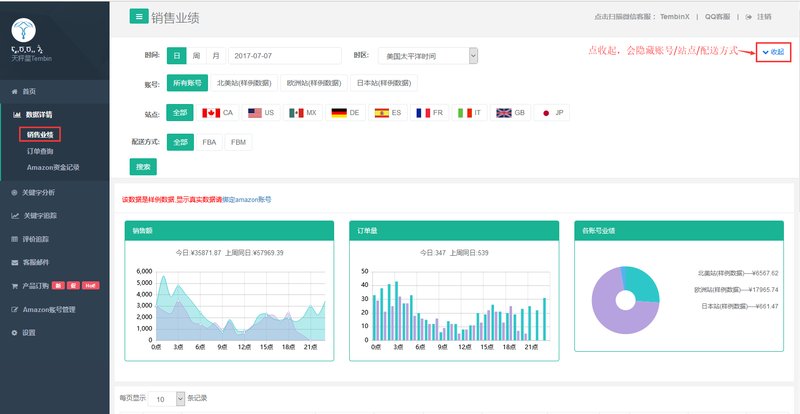The height and width of the screenshot is (414, 800).
Task: Click 北美站(样例数据) pie legend entry
Action: pyautogui.click(x=738, y=273)
